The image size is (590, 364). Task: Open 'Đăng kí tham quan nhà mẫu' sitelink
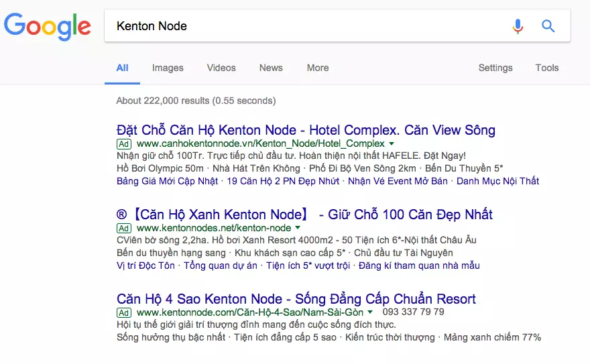coord(419,265)
